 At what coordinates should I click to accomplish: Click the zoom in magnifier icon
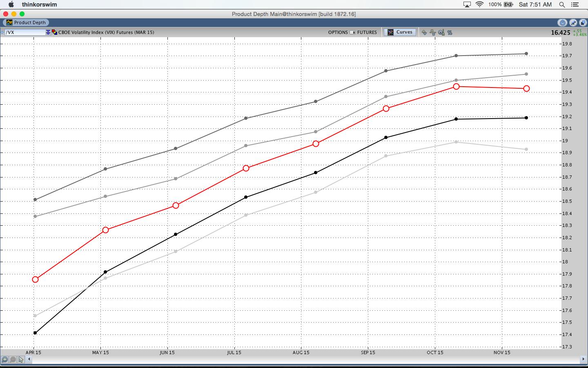tap(5, 359)
